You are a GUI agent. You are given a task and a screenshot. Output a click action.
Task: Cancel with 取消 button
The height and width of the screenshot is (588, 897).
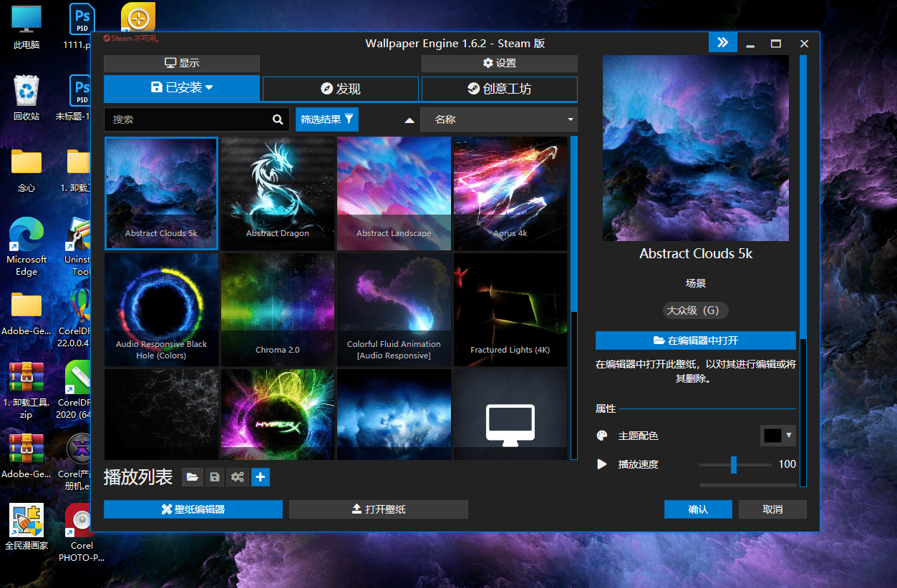click(773, 509)
